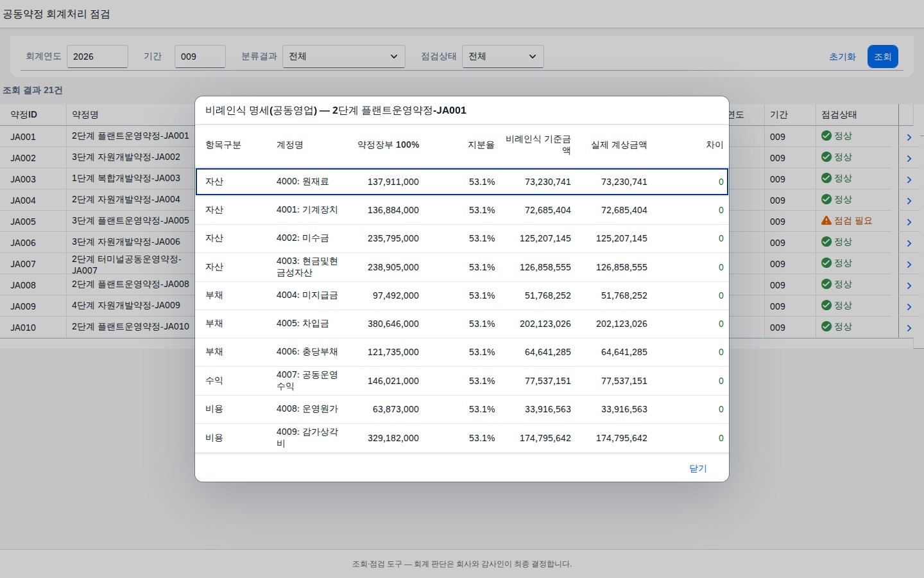Screen dimensions: 924x578
Task: Click the 비례인식 기준금액 column header
Action: (x=538, y=144)
